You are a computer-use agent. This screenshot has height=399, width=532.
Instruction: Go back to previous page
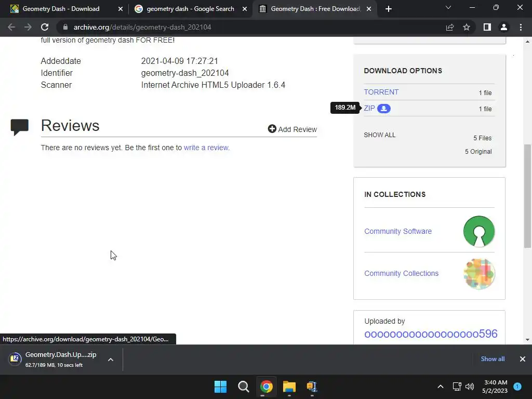tap(11, 27)
